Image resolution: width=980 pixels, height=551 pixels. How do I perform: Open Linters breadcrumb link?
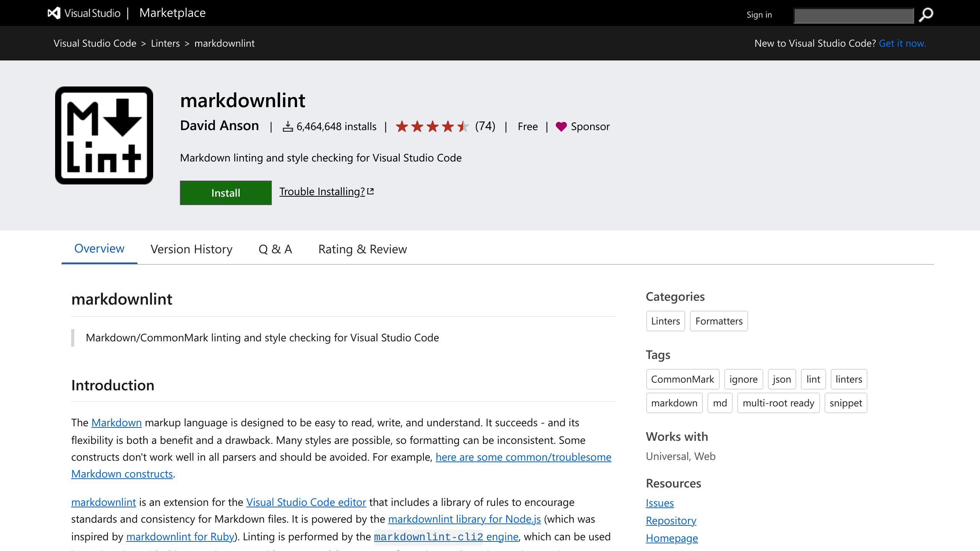(x=165, y=43)
